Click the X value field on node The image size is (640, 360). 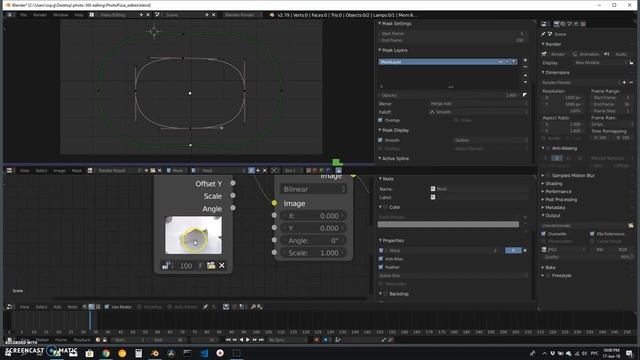(313, 216)
